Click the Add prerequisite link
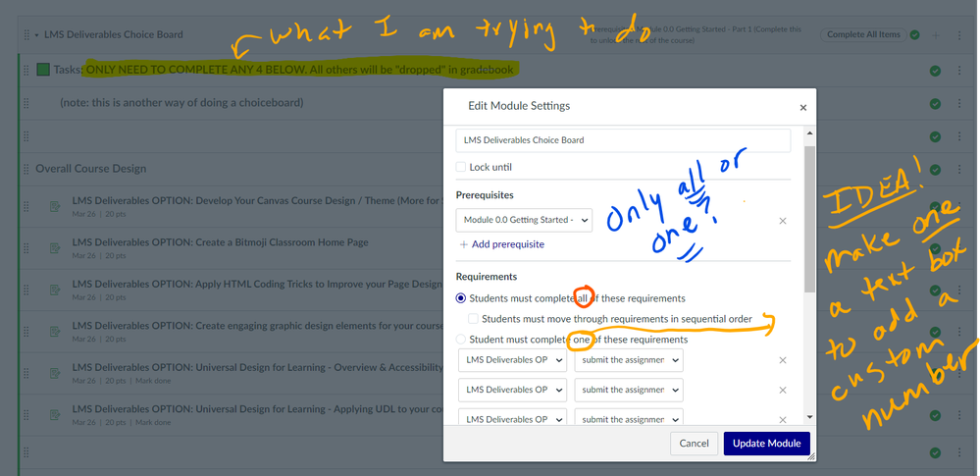The image size is (980, 476). point(501,244)
